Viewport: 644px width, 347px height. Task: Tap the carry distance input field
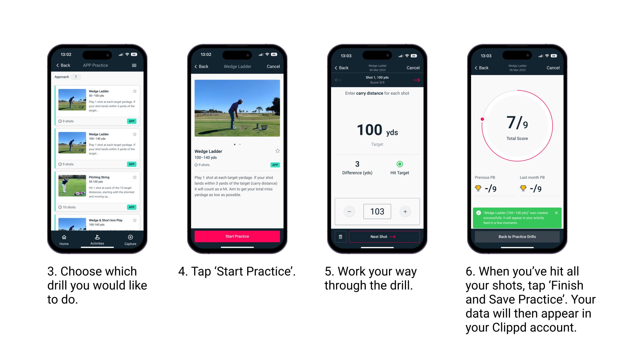(x=377, y=211)
